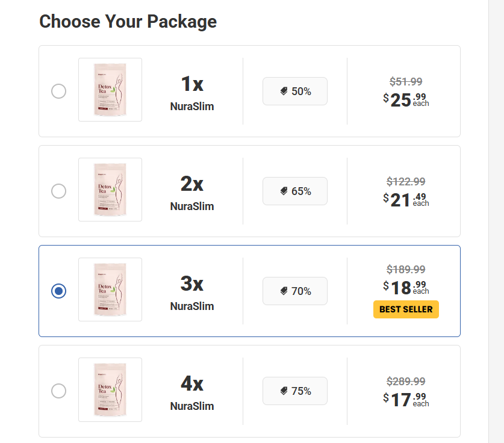
Task: Click the Detox Tea image in 1x package
Action: (110, 90)
